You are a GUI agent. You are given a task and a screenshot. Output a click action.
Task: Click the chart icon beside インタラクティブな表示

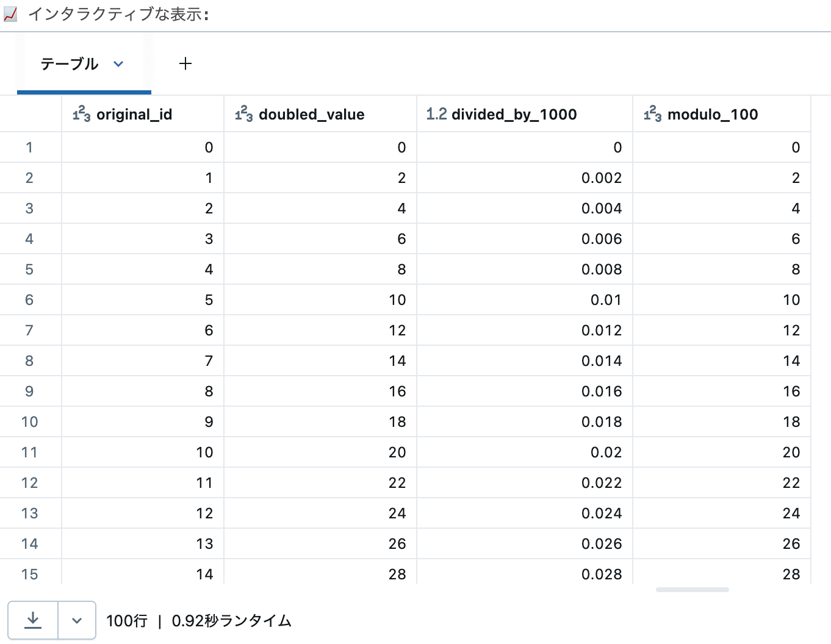(x=12, y=13)
